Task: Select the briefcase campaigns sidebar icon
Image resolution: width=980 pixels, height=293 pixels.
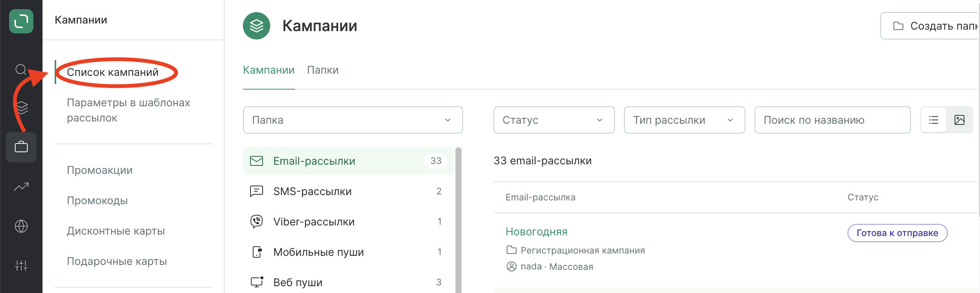Action: tap(21, 147)
